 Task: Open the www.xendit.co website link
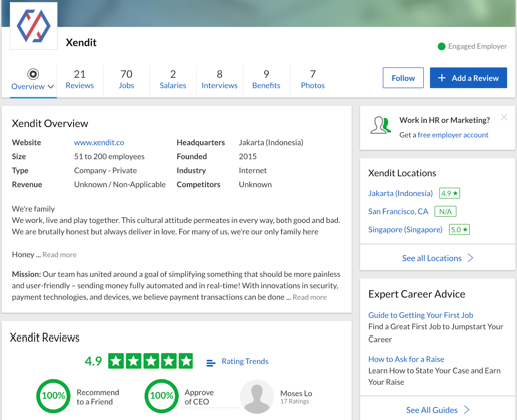click(99, 143)
